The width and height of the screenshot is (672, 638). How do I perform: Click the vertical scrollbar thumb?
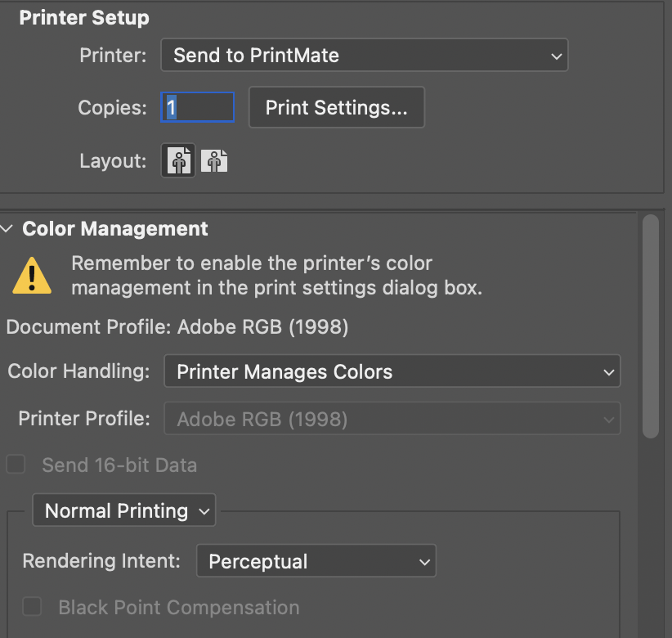click(651, 326)
